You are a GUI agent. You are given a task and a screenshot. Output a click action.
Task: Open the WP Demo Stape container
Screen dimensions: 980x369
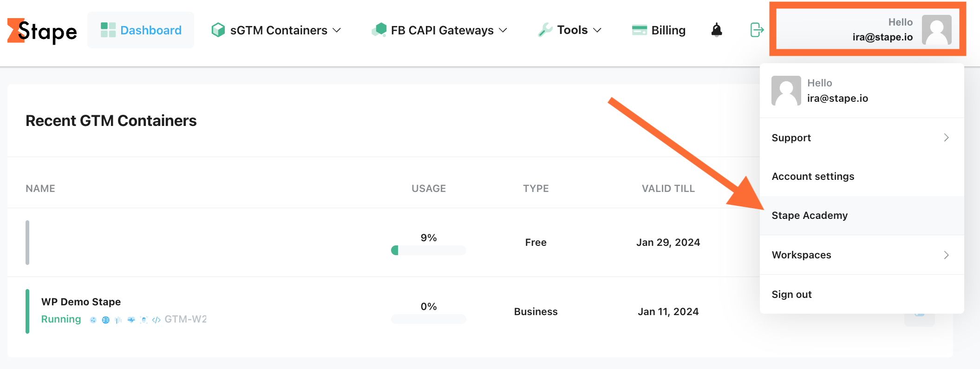click(x=81, y=302)
